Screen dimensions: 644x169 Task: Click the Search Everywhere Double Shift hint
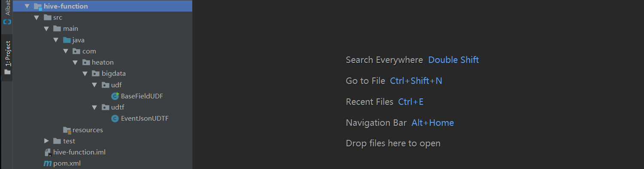(x=412, y=60)
